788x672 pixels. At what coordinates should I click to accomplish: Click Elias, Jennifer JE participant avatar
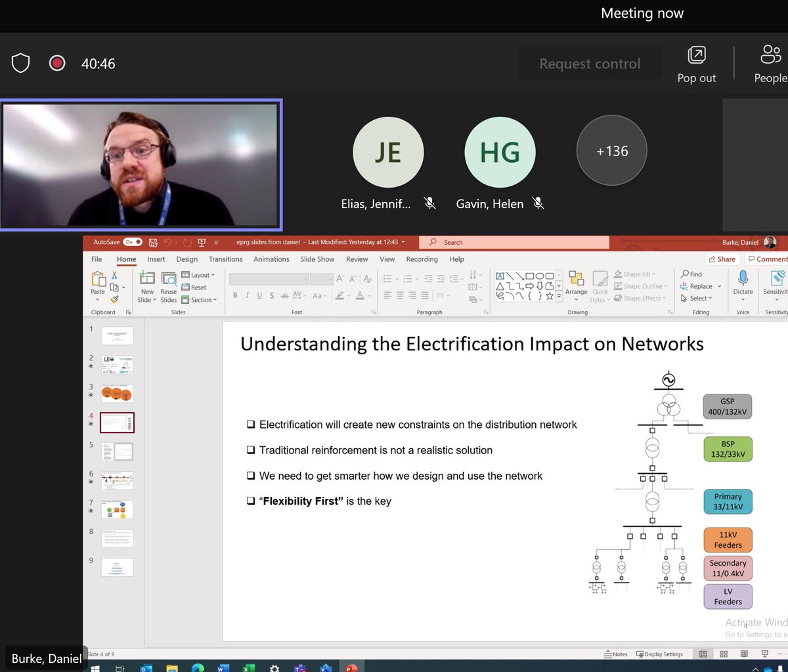click(388, 152)
